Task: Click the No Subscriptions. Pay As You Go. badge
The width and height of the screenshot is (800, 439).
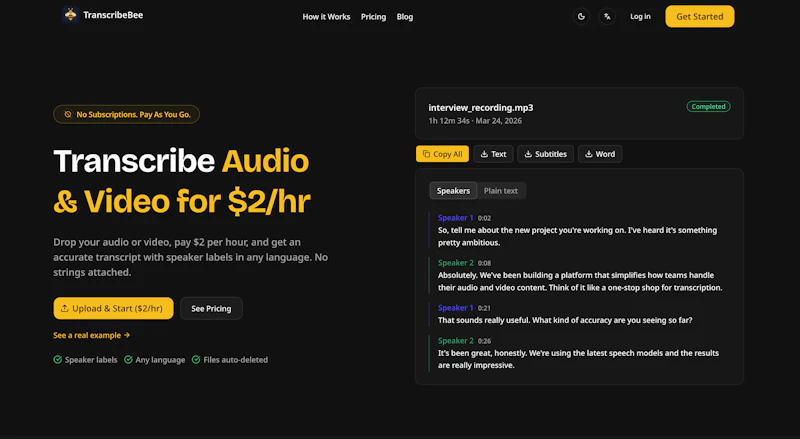Action: click(x=127, y=114)
